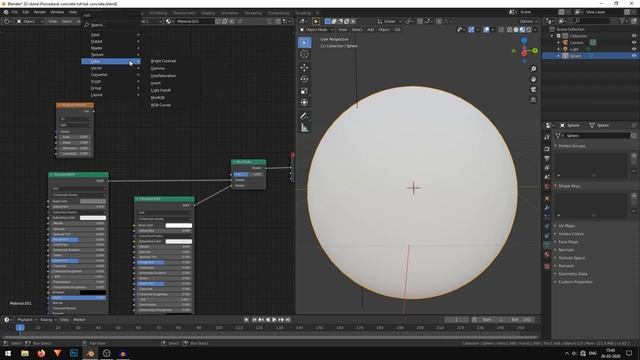640x360 pixels.
Task: Toggle X-ray mode in viewport header
Action: click(x=501, y=30)
